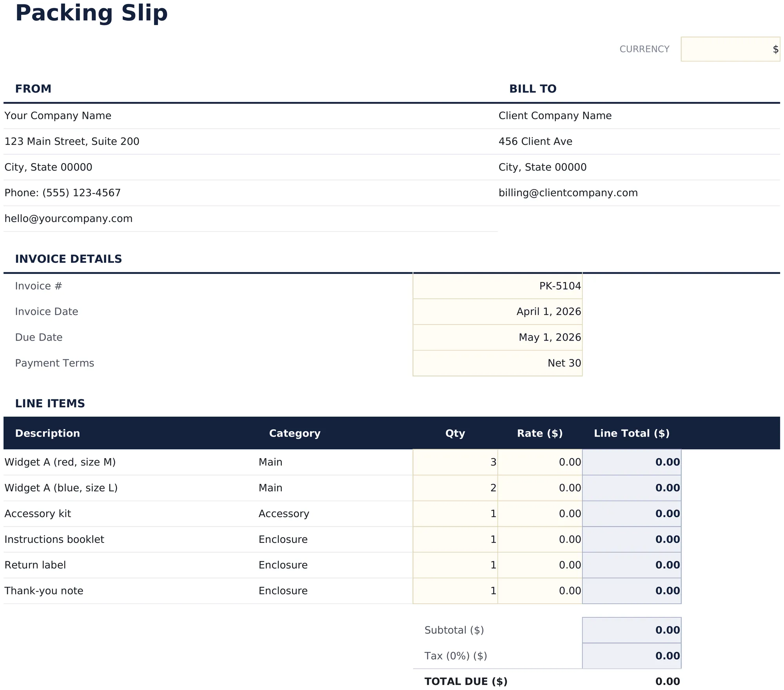784x690 pixels.
Task: Click 'City, State 00000' under BILL TO
Action: tap(542, 167)
